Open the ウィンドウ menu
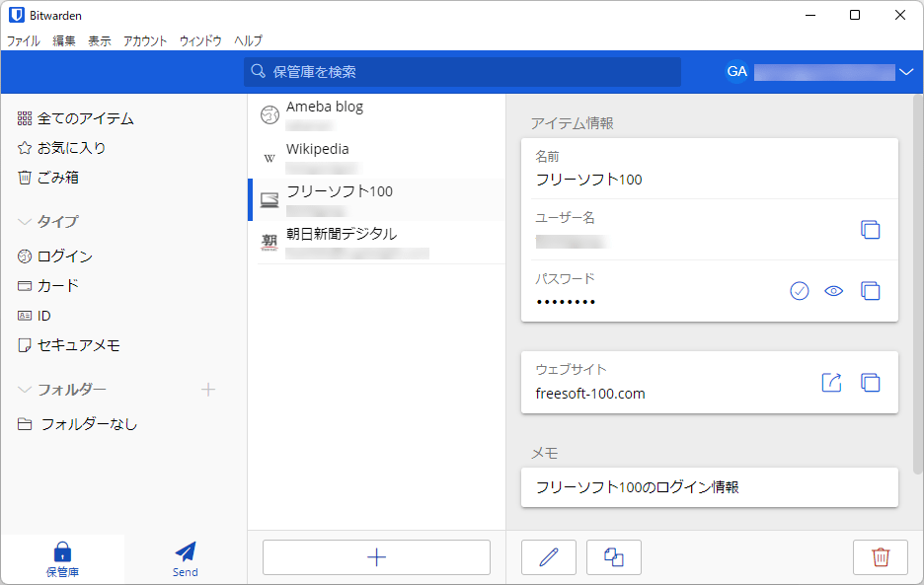The image size is (924, 585). pyautogui.click(x=200, y=40)
